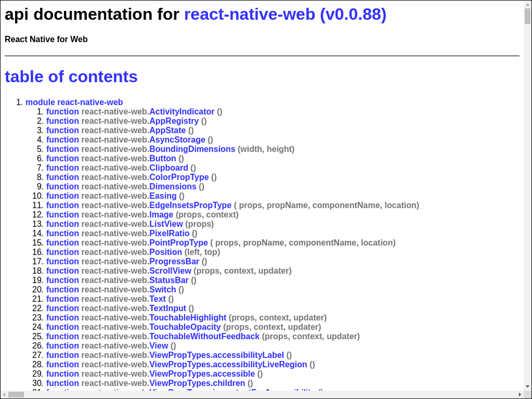Image resolution: width=532 pixels, height=399 pixels.
Task: Navigate to the ListView function
Action: pos(166,224)
